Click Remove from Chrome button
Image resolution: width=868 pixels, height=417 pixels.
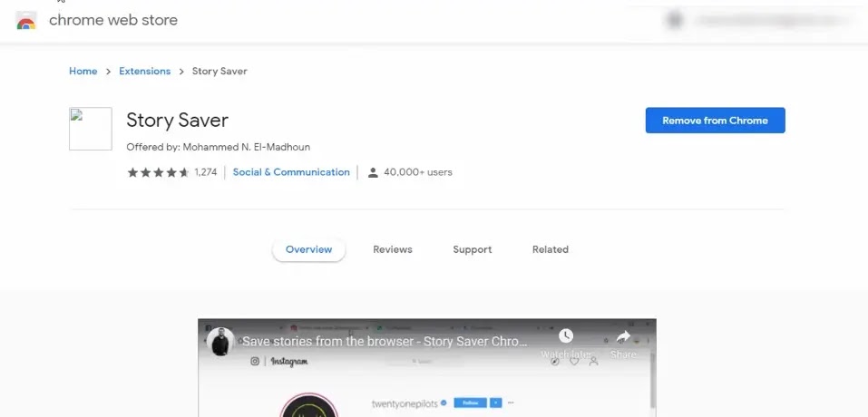point(716,121)
